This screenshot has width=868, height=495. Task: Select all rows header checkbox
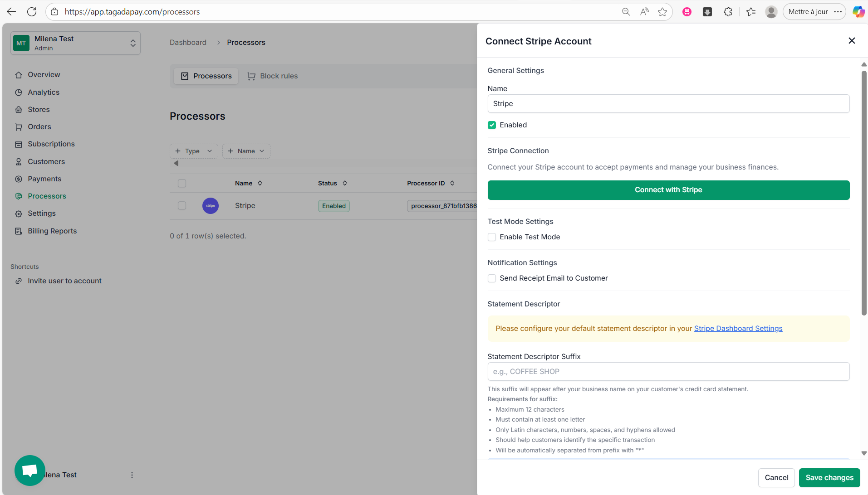click(x=182, y=183)
